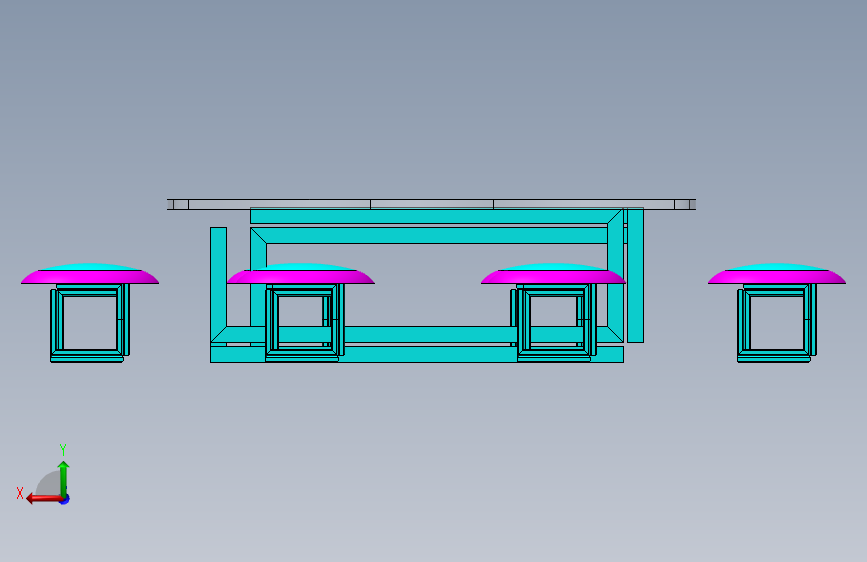Click the blue Z axis dot on the triad
The height and width of the screenshot is (562, 867).
click(65, 500)
